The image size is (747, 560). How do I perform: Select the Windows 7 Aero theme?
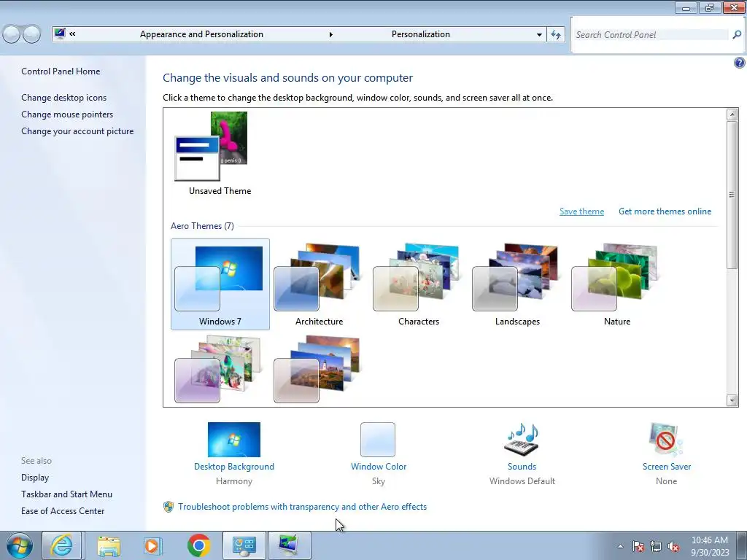point(220,284)
